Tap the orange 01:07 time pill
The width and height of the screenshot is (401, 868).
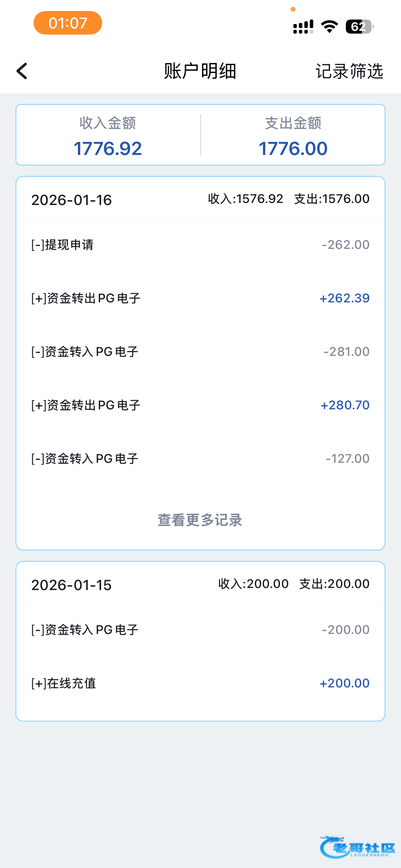pos(68,23)
